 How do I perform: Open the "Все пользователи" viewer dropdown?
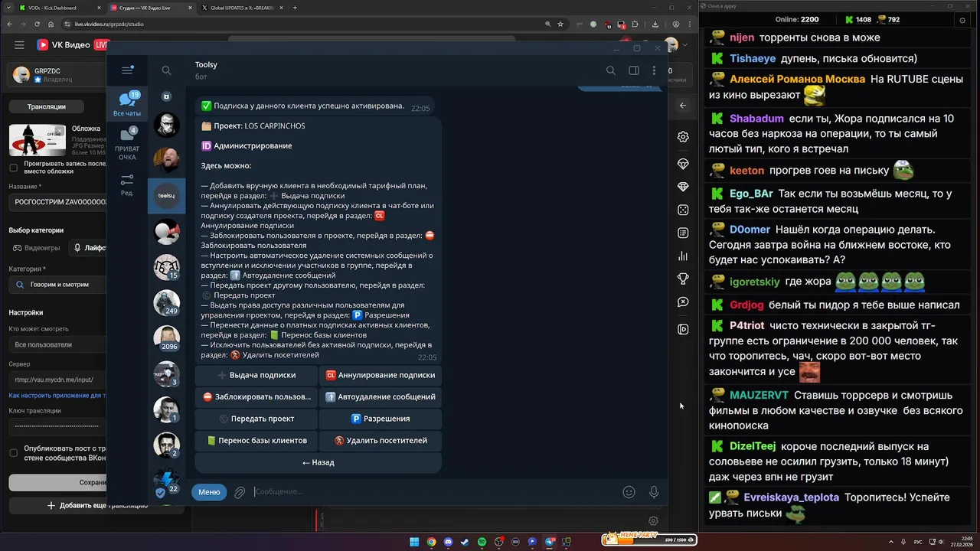click(x=58, y=344)
